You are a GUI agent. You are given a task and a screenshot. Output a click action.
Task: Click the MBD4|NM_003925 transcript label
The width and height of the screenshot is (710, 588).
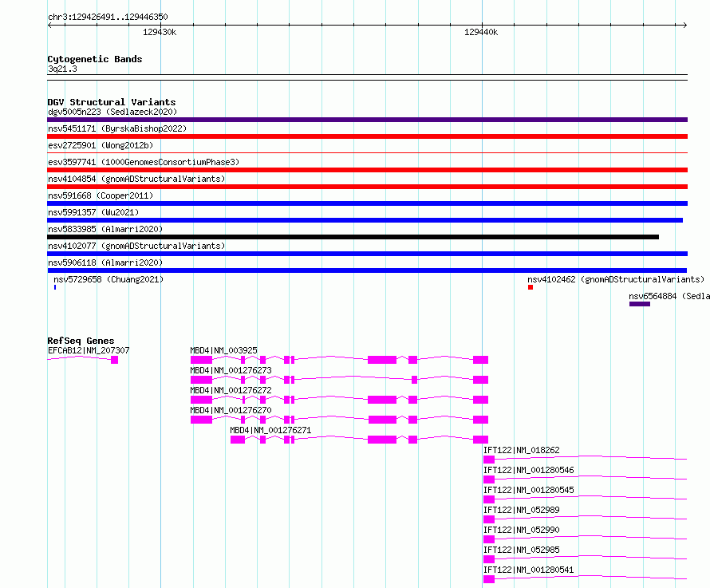click(223, 350)
